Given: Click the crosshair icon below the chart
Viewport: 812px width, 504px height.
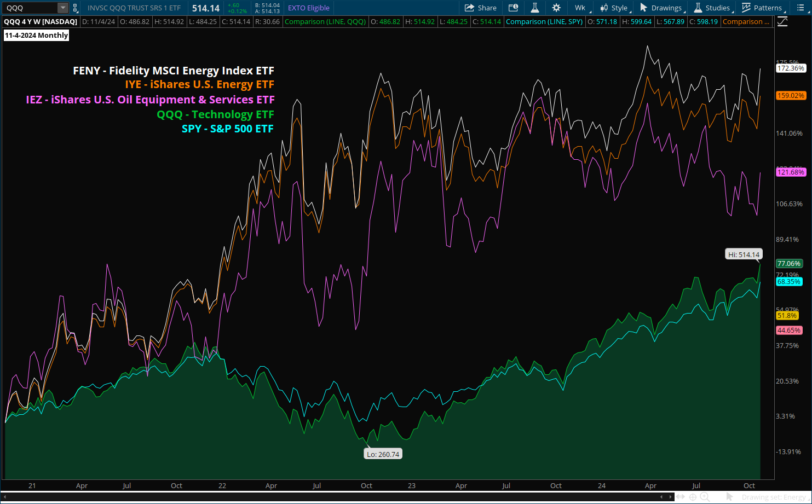Looking at the screenshot, I should (x=693, y=497).
